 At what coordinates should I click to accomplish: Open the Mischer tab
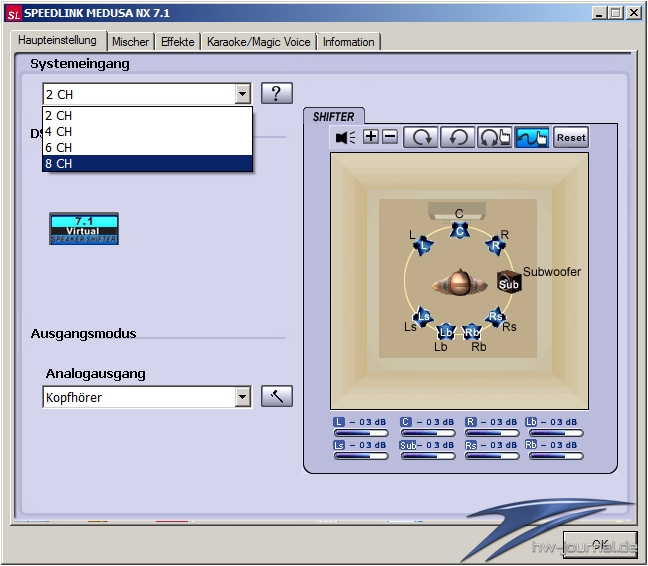(x=131, y=42)
